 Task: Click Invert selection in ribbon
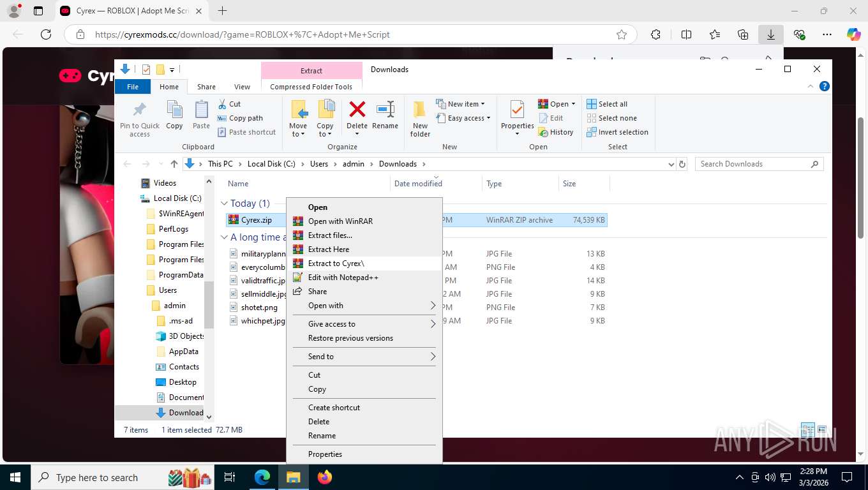617,132
